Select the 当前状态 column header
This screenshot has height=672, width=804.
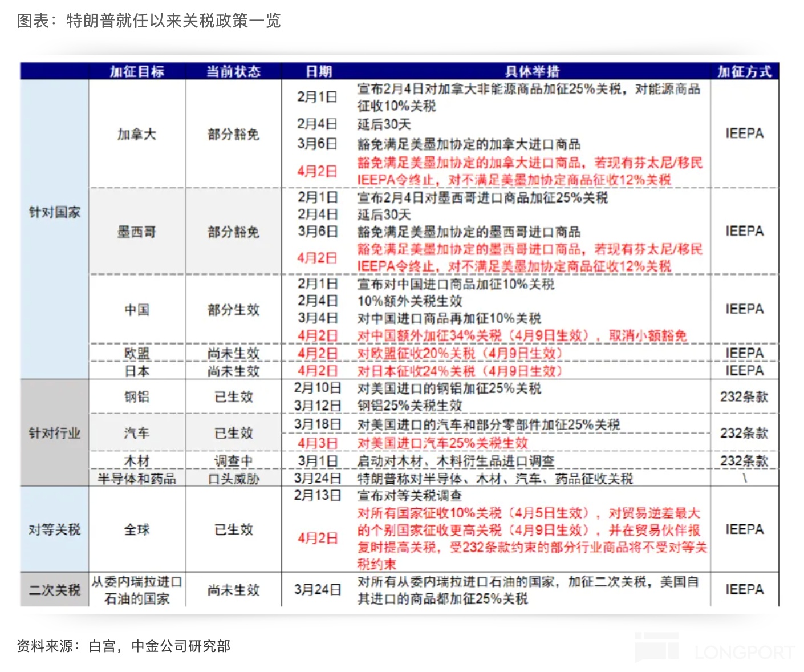point(233,71)
